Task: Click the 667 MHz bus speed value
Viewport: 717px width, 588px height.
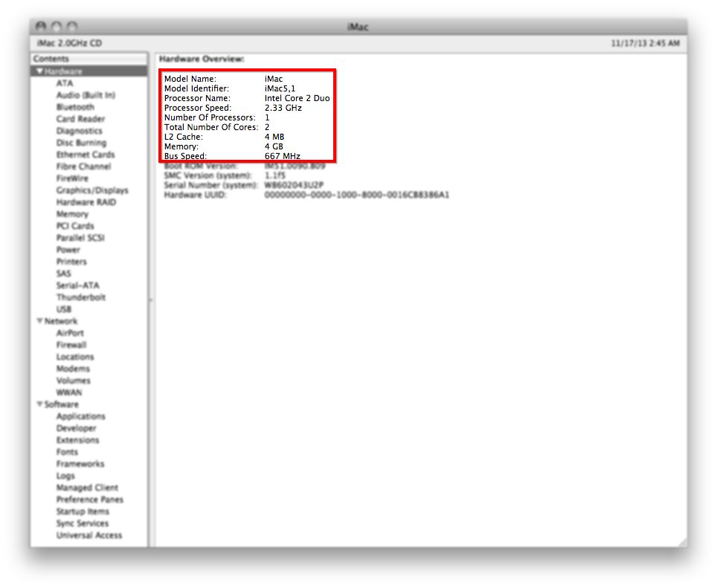Action: [x=282, y=156]
